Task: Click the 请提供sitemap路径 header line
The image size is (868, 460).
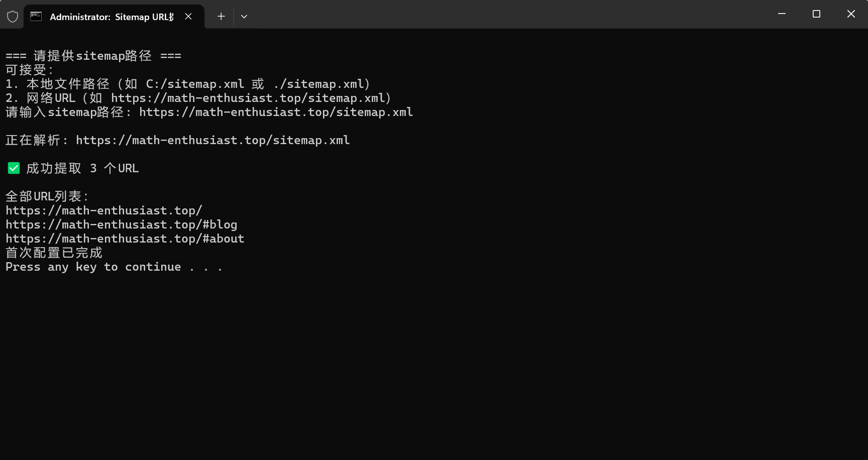Action: 93,56
